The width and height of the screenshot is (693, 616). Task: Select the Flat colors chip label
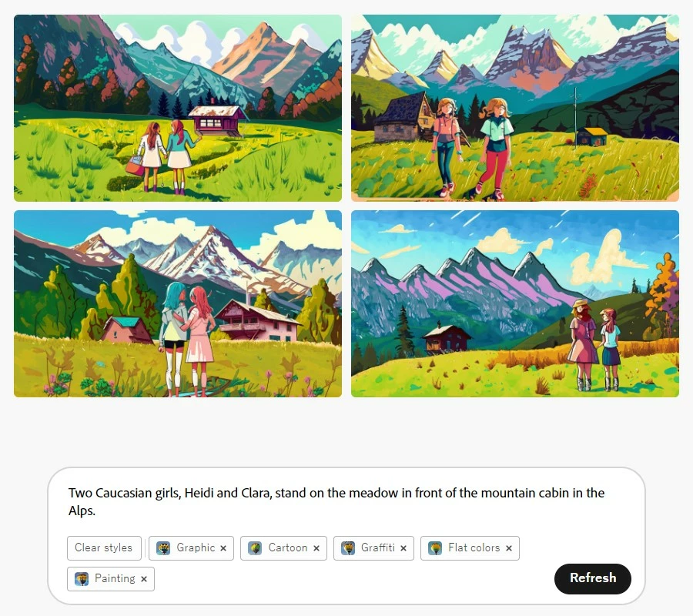474,548
